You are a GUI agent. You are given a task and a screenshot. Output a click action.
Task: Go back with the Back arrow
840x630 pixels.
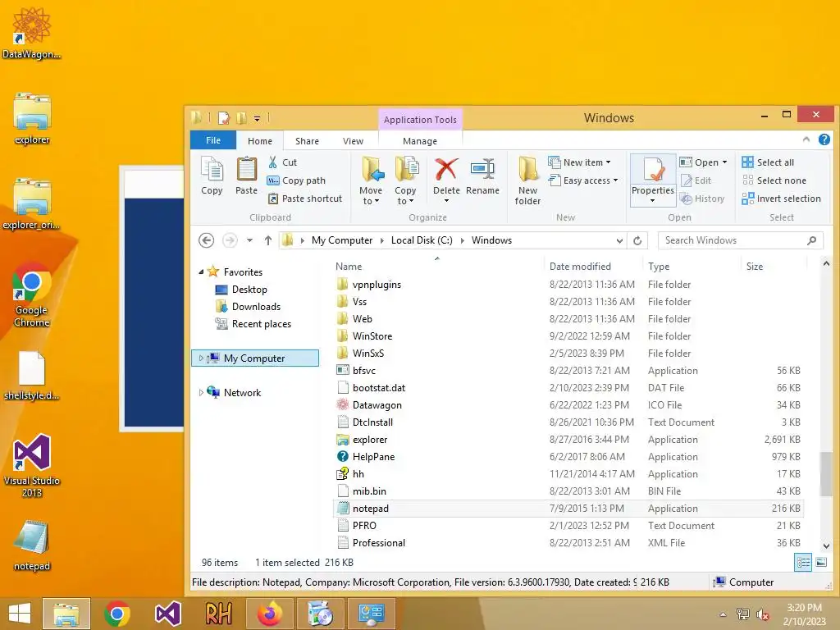[206, 240]
